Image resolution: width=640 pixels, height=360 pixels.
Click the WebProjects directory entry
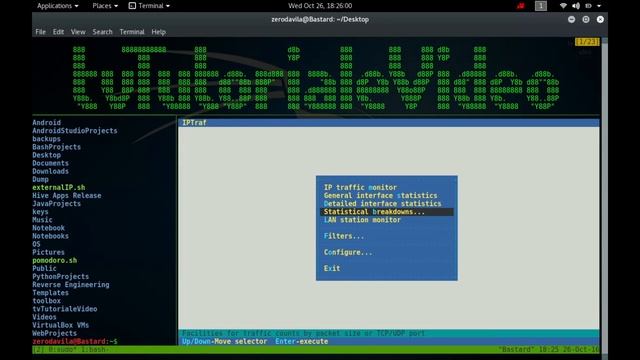[x=55, y=333]
